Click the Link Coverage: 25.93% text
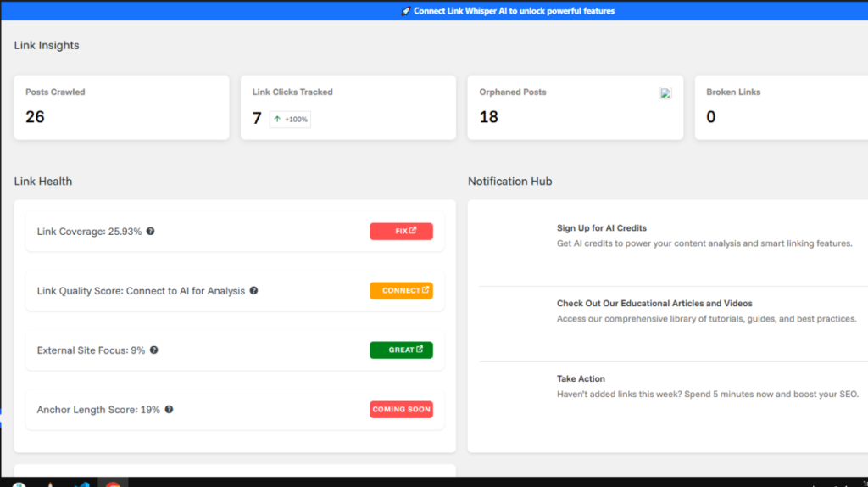Viewport: 868px width, 487px height. [89, 232]
